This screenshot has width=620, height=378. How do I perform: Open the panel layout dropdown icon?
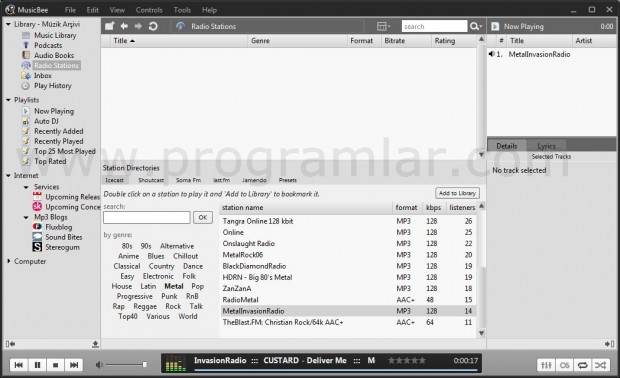click(383, 26)
